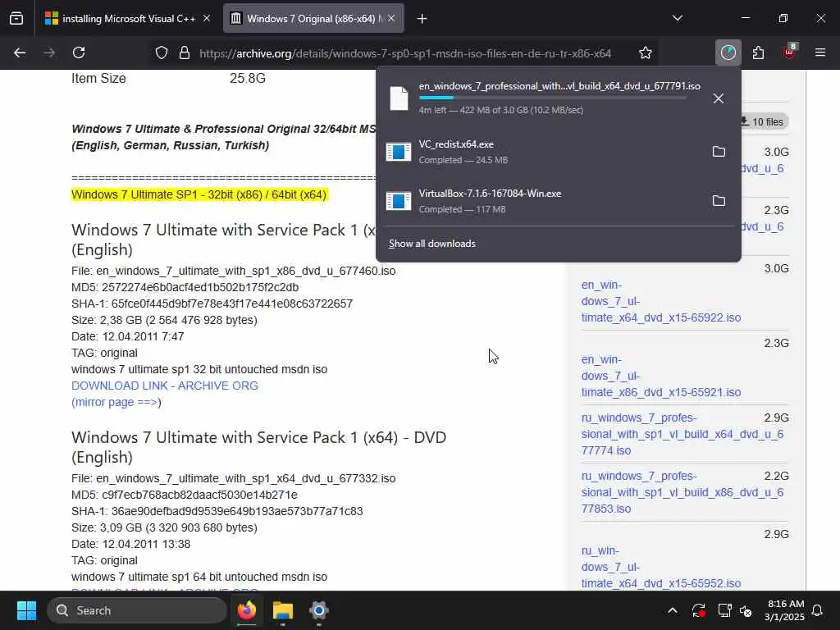Open the clock showing 8:16 AM
840x630 pixels.
784,610
